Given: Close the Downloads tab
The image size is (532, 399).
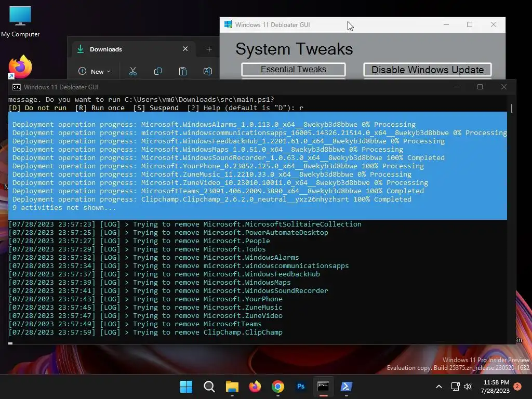Looking at the screenshot, I should tap(185, 49).
